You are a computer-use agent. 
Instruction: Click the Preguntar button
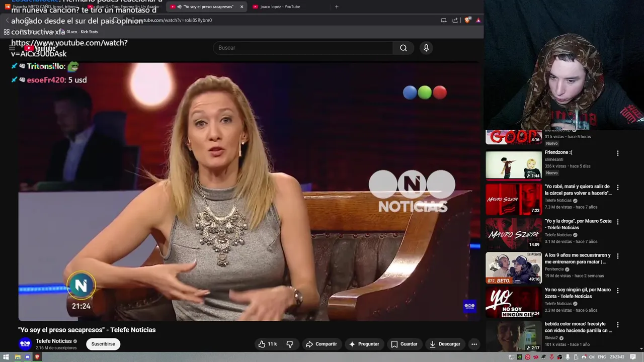[x=364, y=344]
